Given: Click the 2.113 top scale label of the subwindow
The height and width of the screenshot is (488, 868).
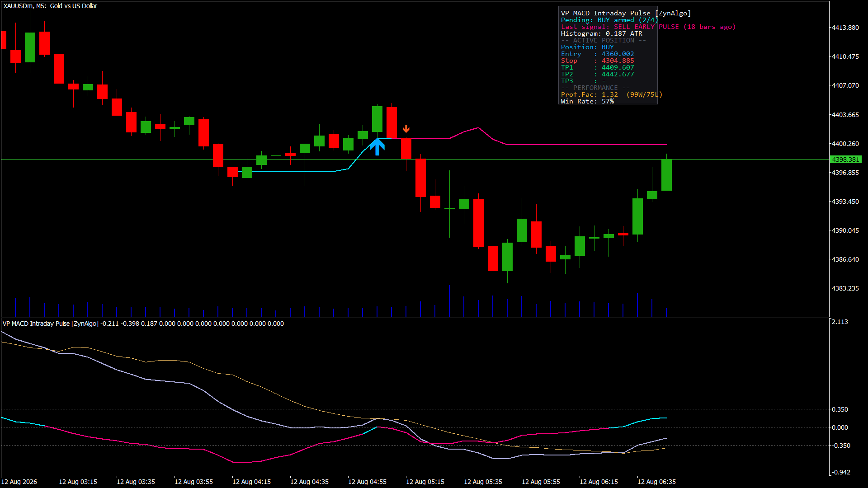Looking at the screenshot, I should [840, 322].
